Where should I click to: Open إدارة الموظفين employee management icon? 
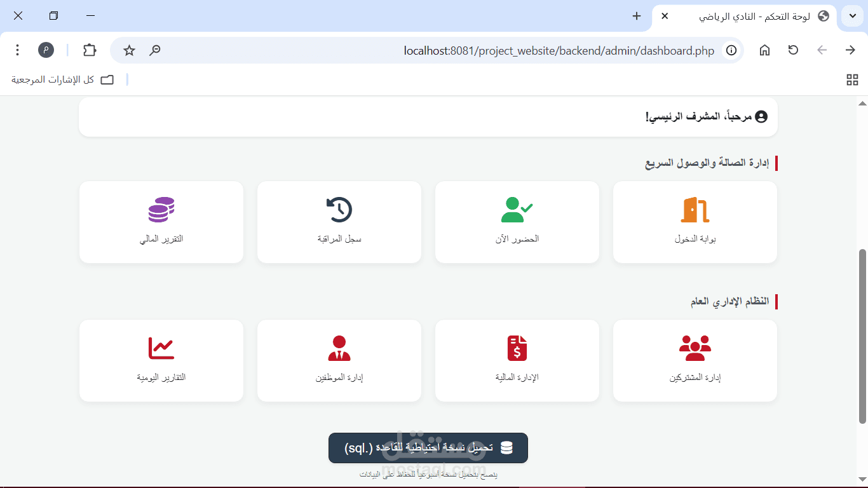pos(339,346)
